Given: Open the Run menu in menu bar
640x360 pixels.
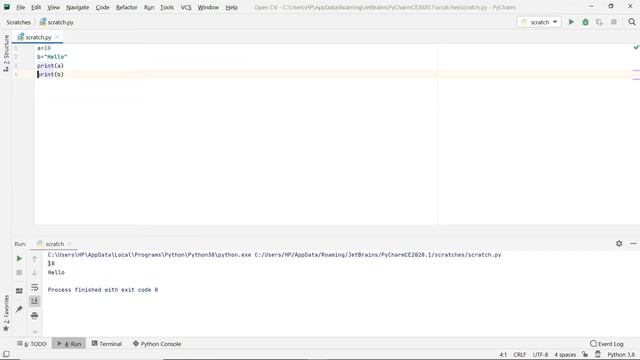Looking at the screenshot, I should 149,7.
